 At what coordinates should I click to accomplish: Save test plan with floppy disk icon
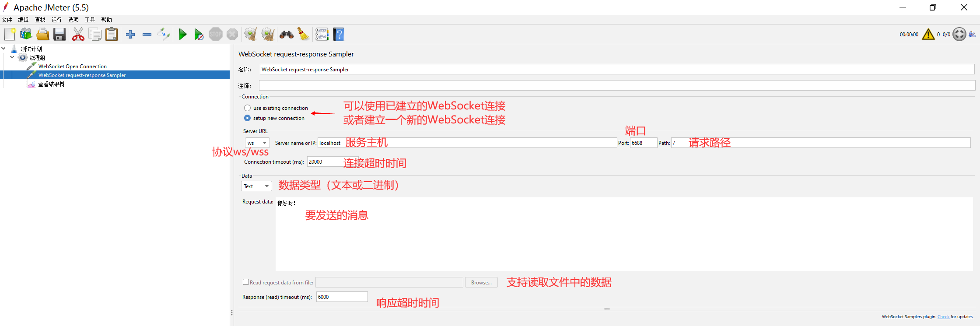(x=59, y=34)
